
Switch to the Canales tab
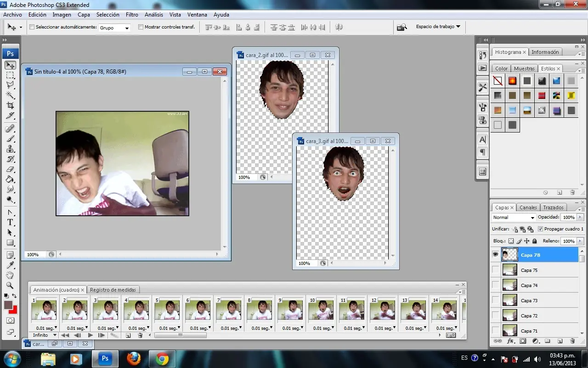pyautogui.click(x=528, y=207)
